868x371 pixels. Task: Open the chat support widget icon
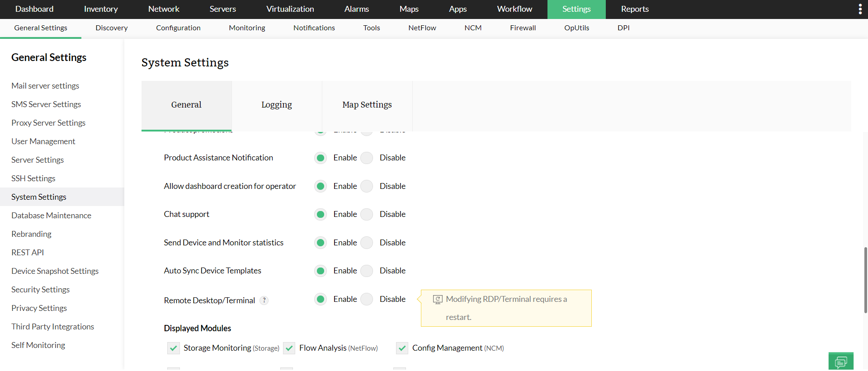[841, 362]
